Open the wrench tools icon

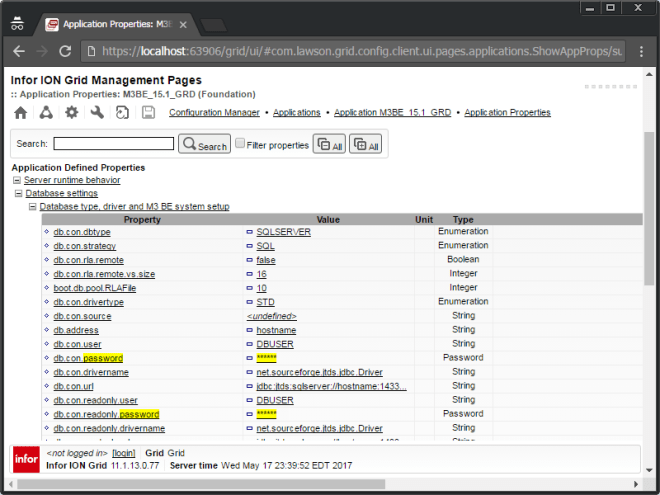(x=97, y=113)
